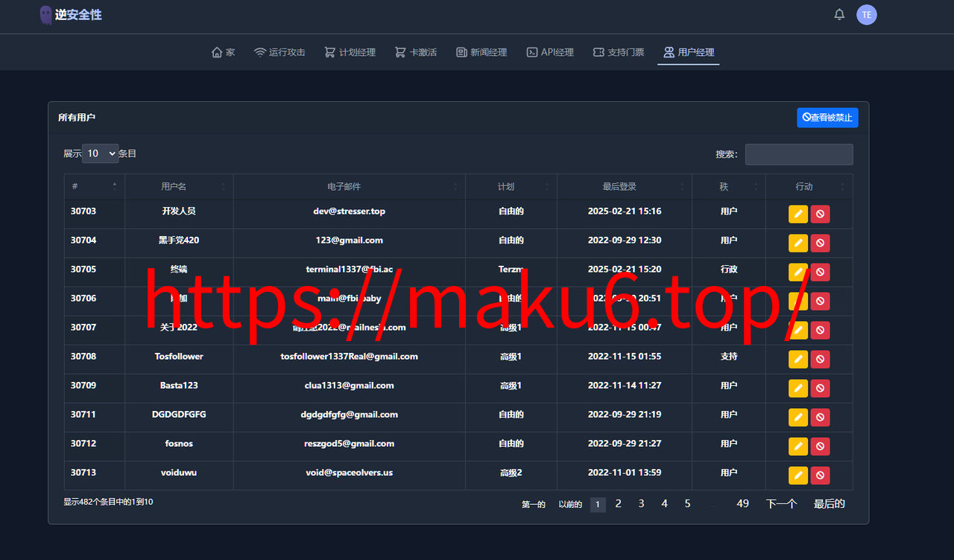Open the 运行攻击 tab

[279, 52]
